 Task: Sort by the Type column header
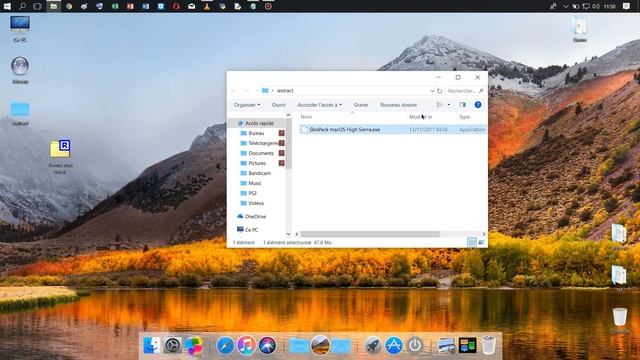pyautogui.click(x=464, y=117)
